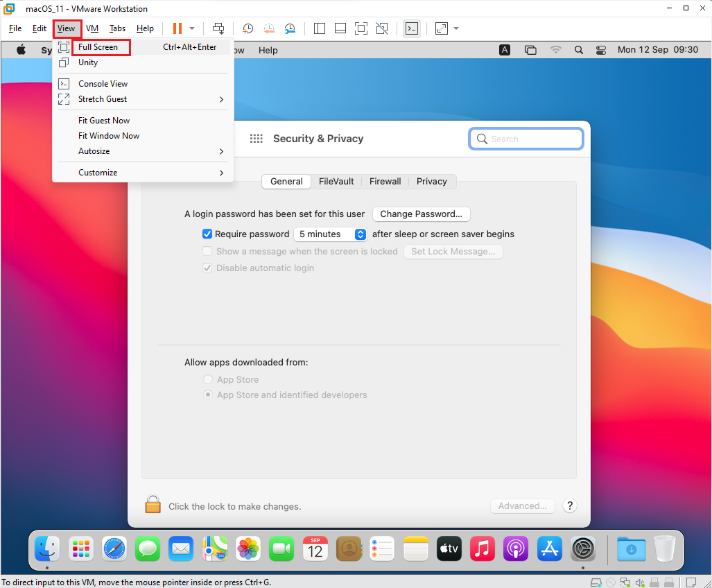Click the input source 'A' menu bar icon
The image size is (712, 588).
pyautogui.click(x=505, y=50)
